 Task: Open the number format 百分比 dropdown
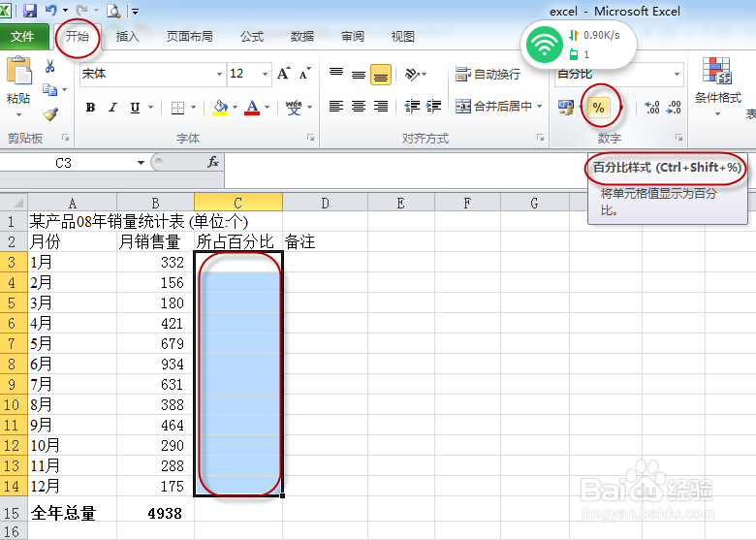click(x=677, y=74)
